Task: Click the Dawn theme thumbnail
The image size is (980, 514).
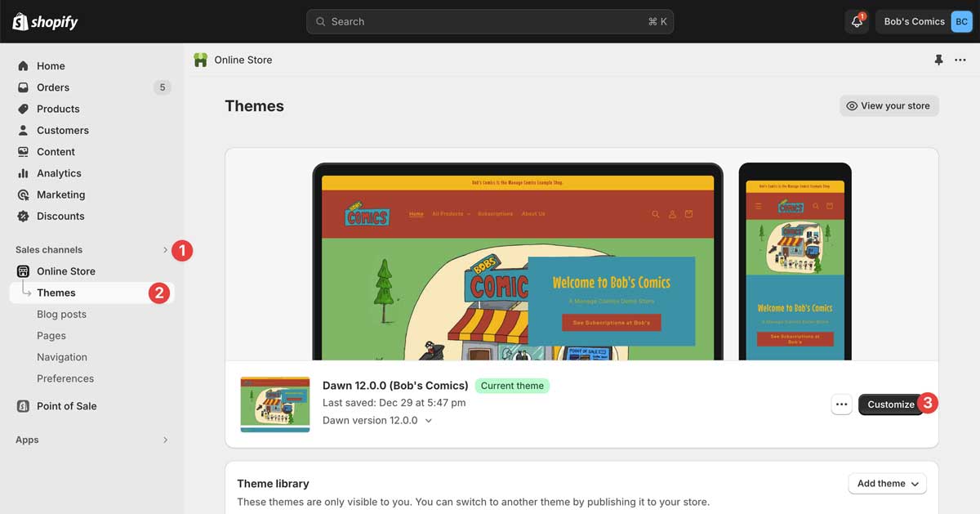Action: 275,404
